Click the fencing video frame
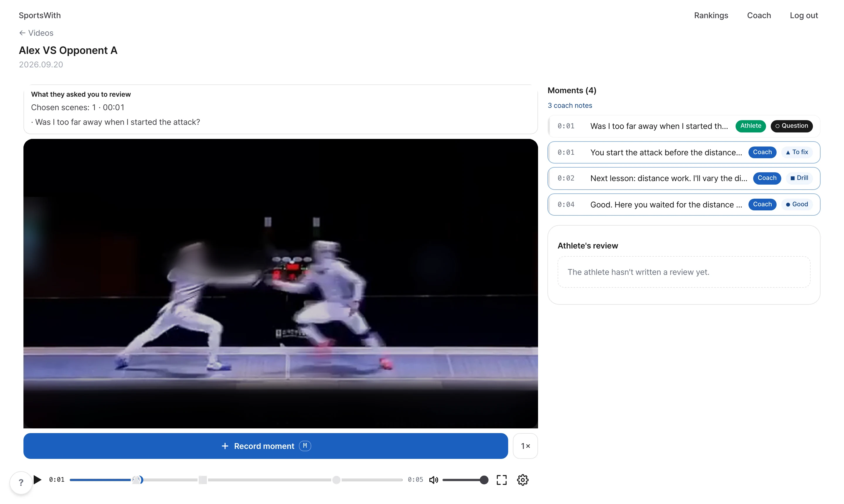844x504 pixels. pyautogui.click(x=280, y=283)
